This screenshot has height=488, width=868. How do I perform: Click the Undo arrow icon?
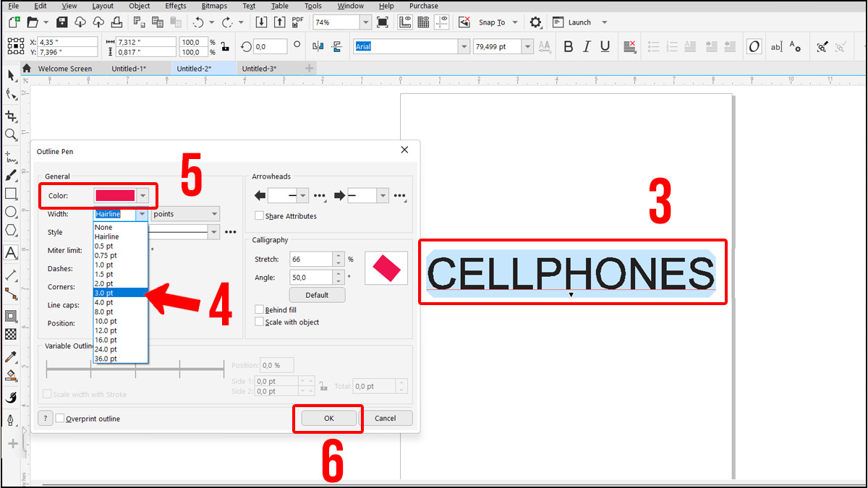(199, 22)
